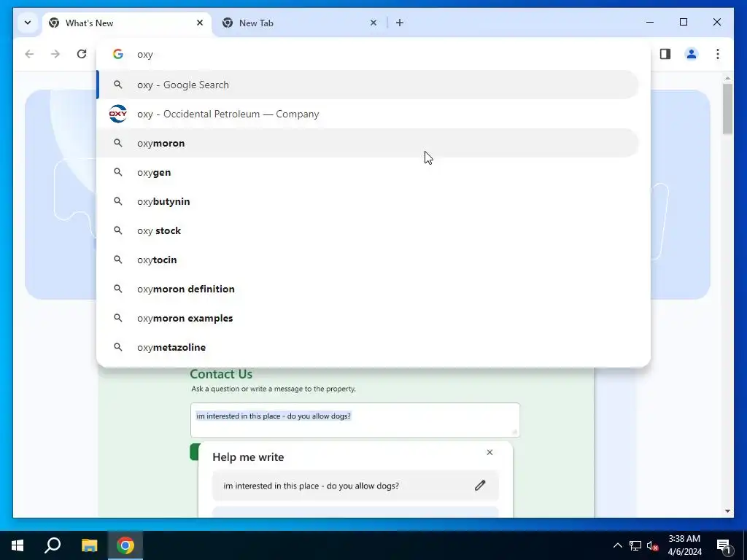Toggle the Chrome side panel
Image resolution: width=747 pixels, height=560 pixels.
tap(665, 54)
